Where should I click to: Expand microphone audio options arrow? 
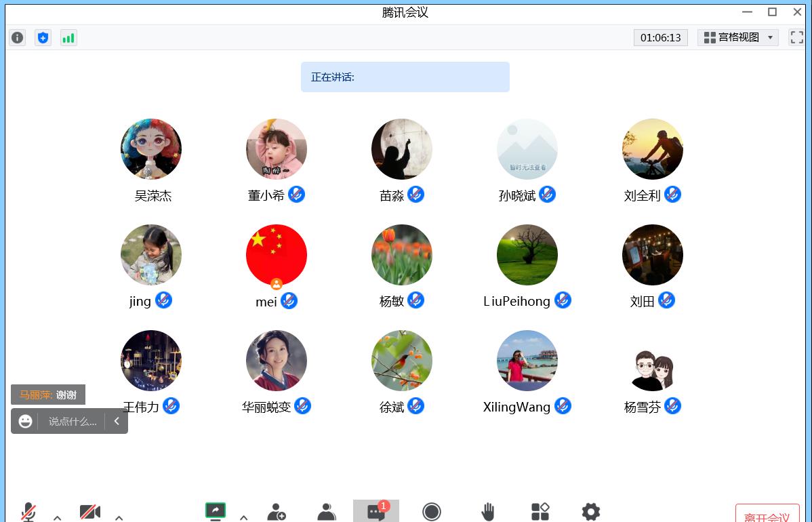click(x=58, y=517)
